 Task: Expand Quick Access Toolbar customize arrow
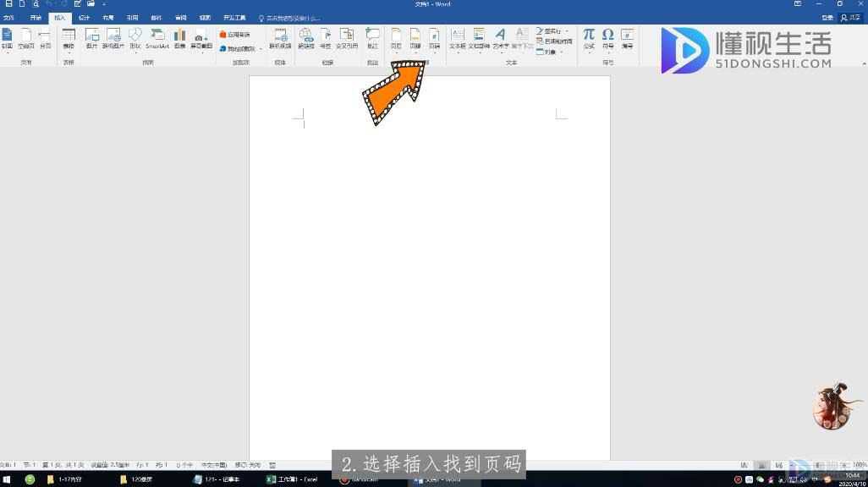tap(104, 4)
